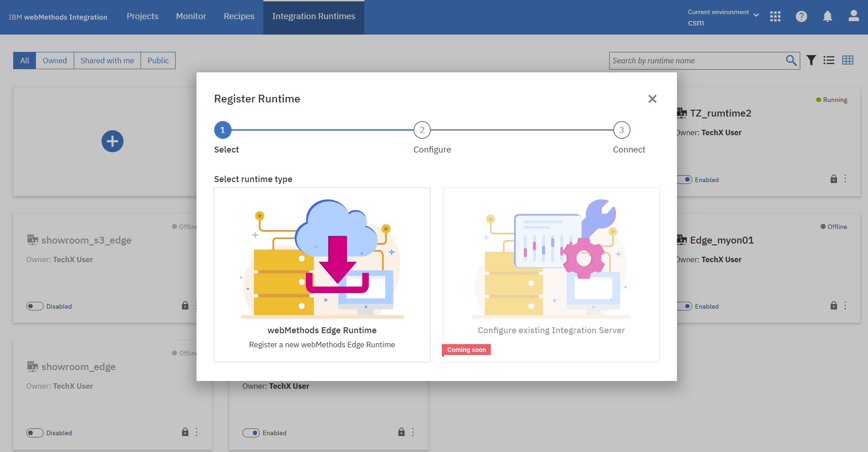Select the Integration Runtimes menu
This screenshot has height=452, width=868.
[x=314, y=17]
